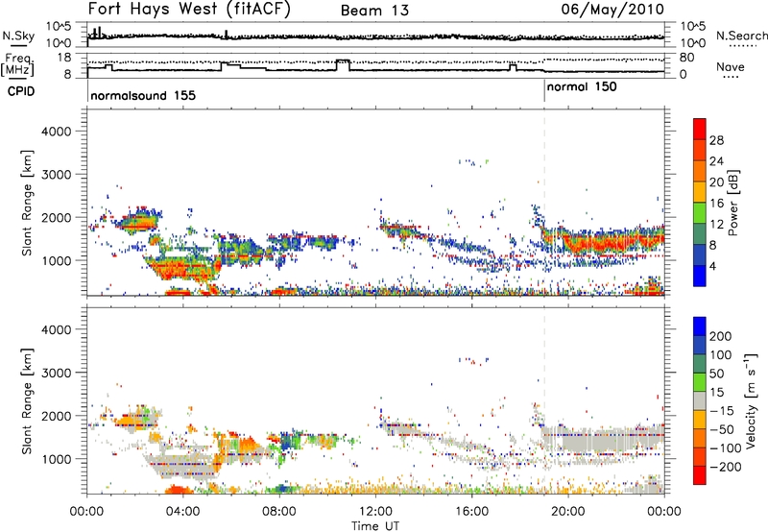Image resolution: width=768 pixels, height=532 pixels.
Task: Click the '12:00' time axis label
Action: point(375,512)
